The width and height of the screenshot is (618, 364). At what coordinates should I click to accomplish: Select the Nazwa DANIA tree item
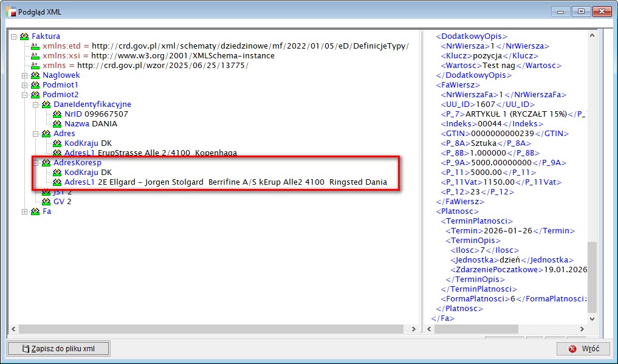tap(91, 124)
